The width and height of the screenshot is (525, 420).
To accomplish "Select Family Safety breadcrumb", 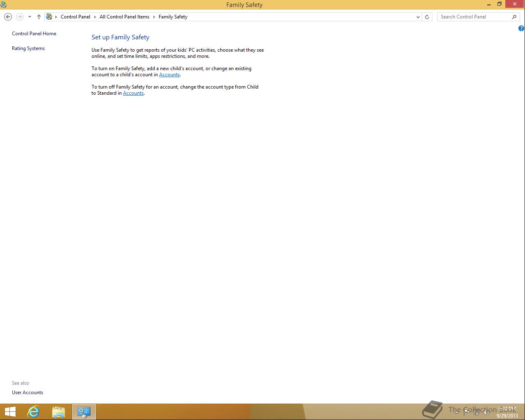I will pyautogui.click(x=173, y=17).
